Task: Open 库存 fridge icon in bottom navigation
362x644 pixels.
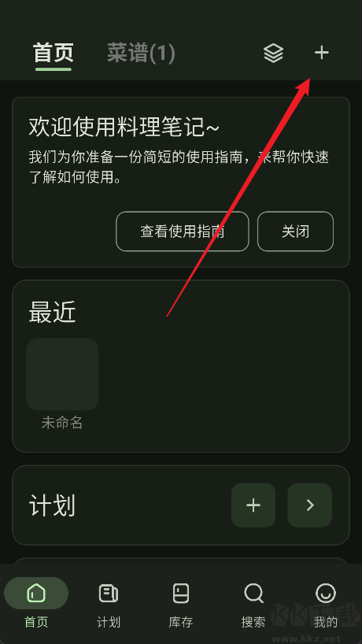Action: coord(181,594)
